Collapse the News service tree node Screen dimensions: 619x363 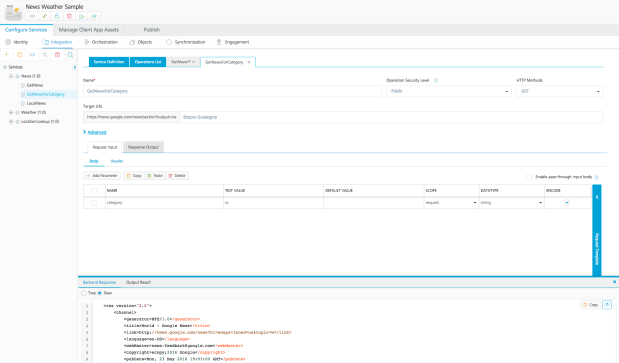(x=11, y=76)
